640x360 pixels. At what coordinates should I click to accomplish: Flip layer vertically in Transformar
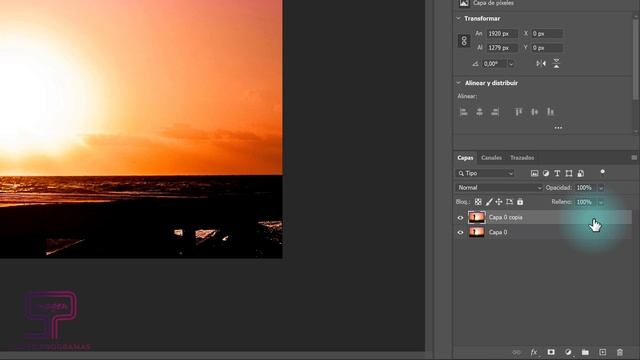pyautogui.click(x=556, y=64)
